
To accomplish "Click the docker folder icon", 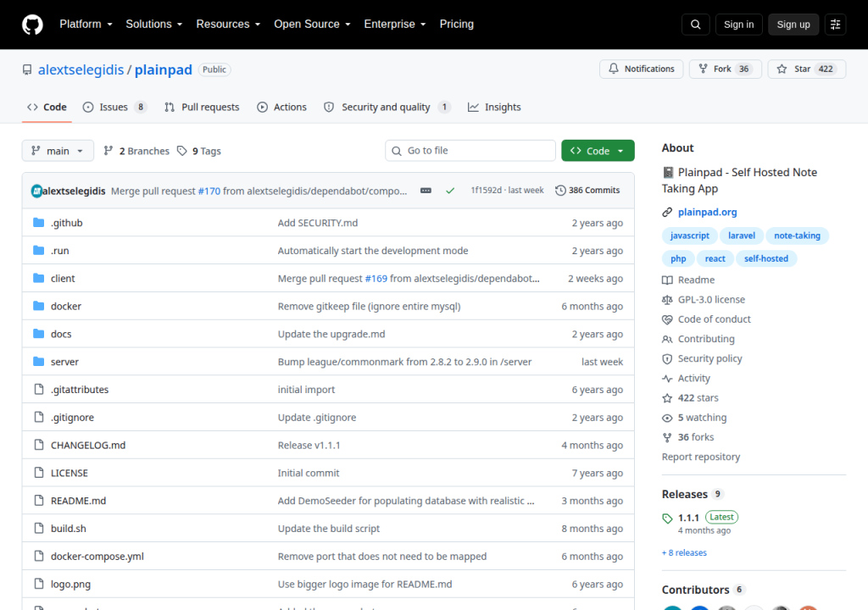I will 38,306.
